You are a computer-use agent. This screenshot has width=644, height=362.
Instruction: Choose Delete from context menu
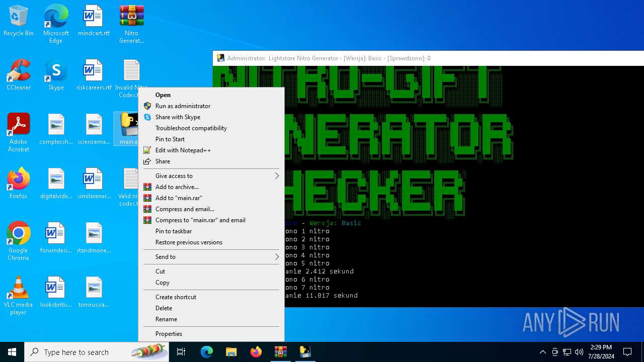pyautogui.click(x=211, y=308)
